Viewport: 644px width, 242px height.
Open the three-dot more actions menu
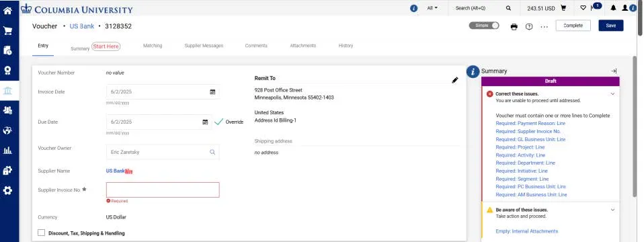pos(545,27)
